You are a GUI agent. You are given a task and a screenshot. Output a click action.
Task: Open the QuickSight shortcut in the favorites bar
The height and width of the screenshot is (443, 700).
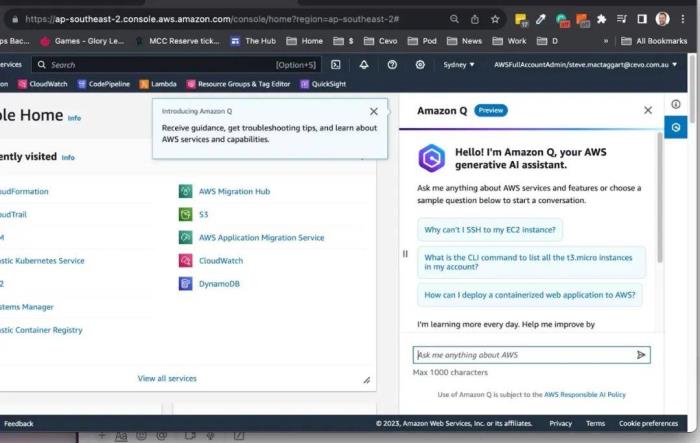[323, 84]
